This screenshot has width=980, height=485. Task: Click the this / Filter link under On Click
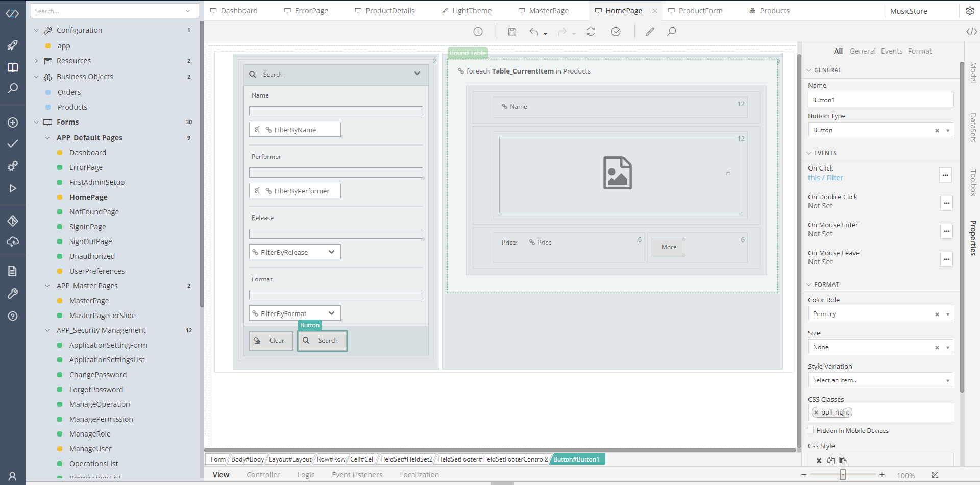pyautogui.click(x=825, y=178)
